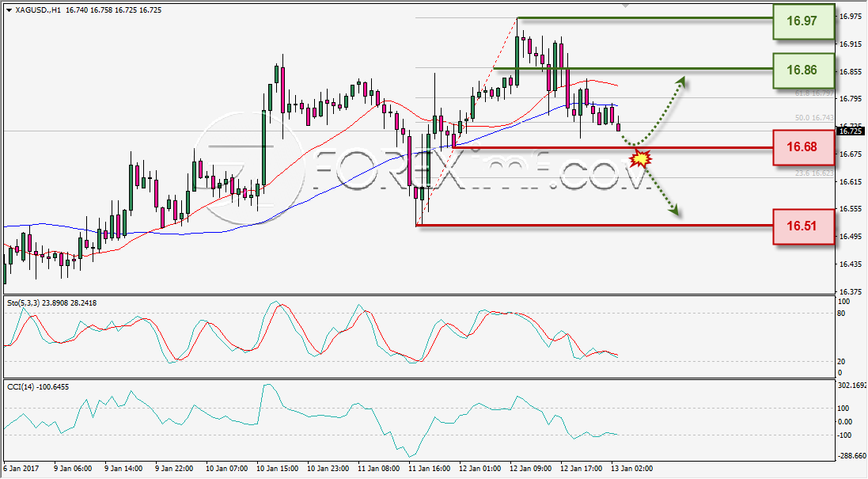The height and width of the screenshot is (479, 868).
Task: Click the 16.555 price axis label
Action: [851, 209]
